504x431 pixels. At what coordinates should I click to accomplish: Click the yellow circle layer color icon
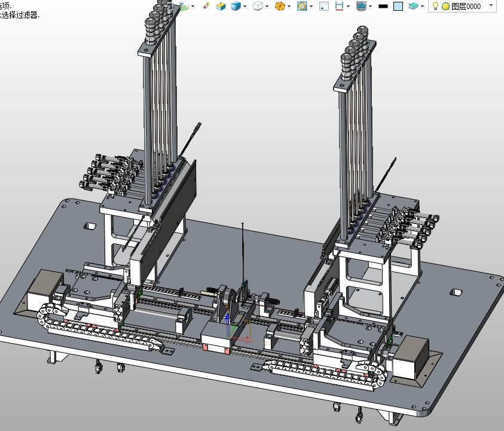pos(445,7)
